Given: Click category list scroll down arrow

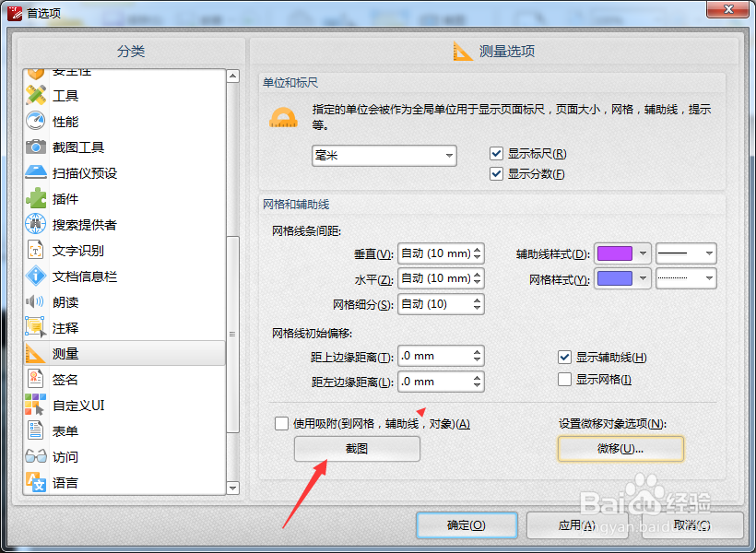Looking at the screenshot, I should click(x=233, y=488).
